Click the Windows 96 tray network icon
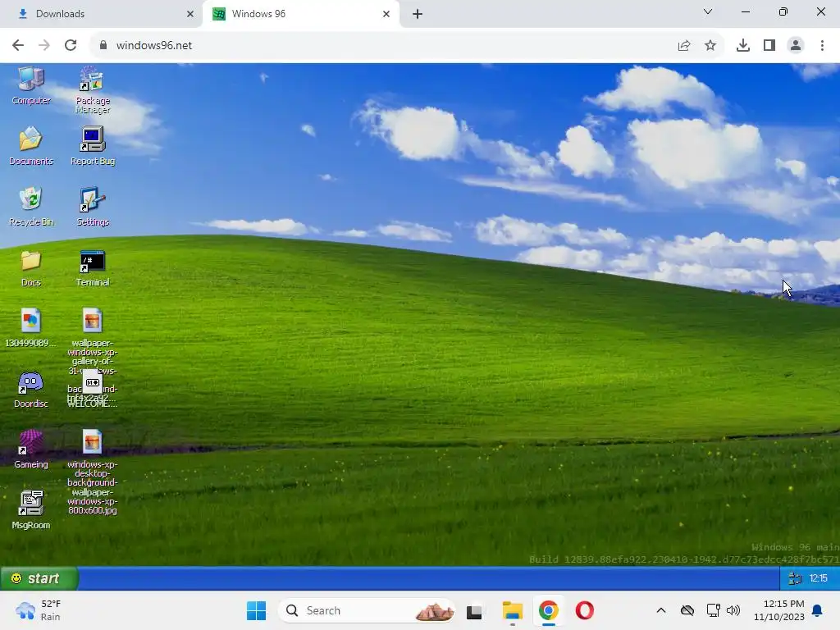The width and height of the screenshot is (840, 630). [795, 578]
